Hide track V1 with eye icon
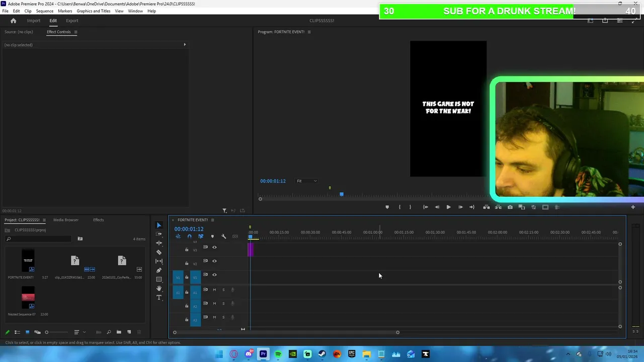 (214, 275)
